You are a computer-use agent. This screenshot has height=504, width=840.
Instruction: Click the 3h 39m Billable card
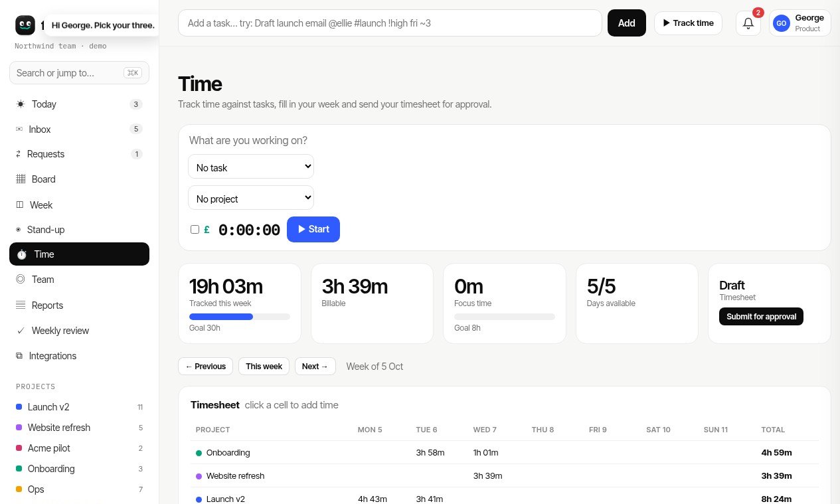pyautogui.click(x=372, y=303)
